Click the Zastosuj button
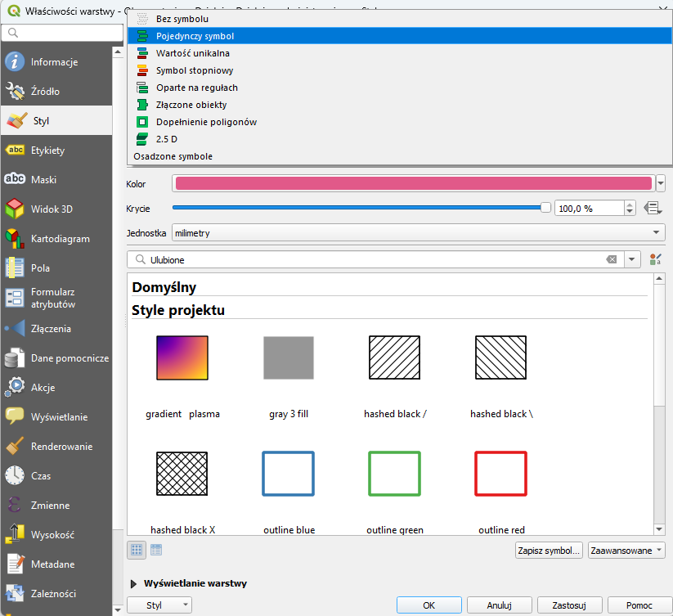 click(568, 605)
